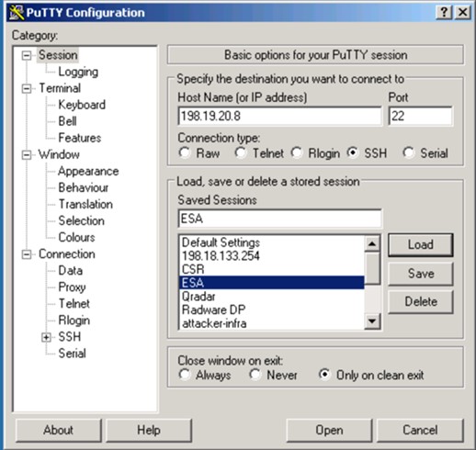Viewport: 476px width, 450px height.
Task: Open the Colours settings category
Action: click(x=76, y=237)
